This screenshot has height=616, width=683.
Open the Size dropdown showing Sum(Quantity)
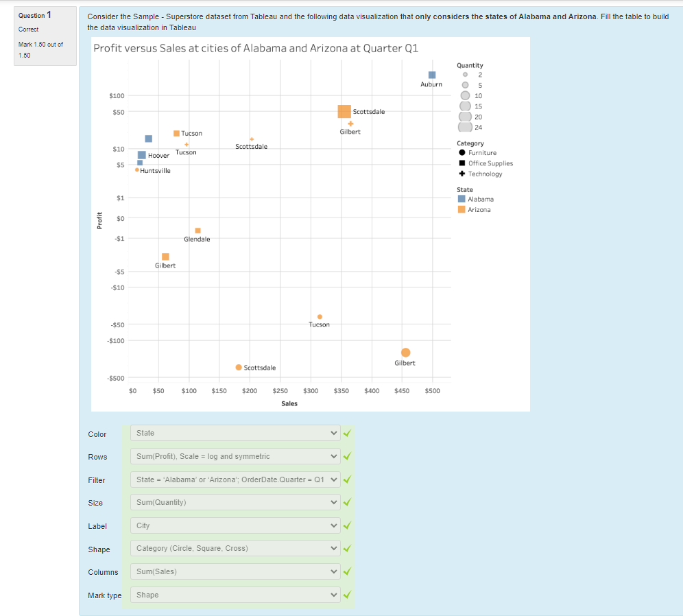235,503
